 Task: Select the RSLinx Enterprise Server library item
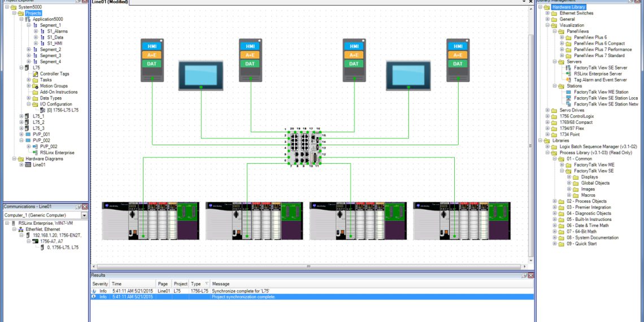tap(598, 73)
